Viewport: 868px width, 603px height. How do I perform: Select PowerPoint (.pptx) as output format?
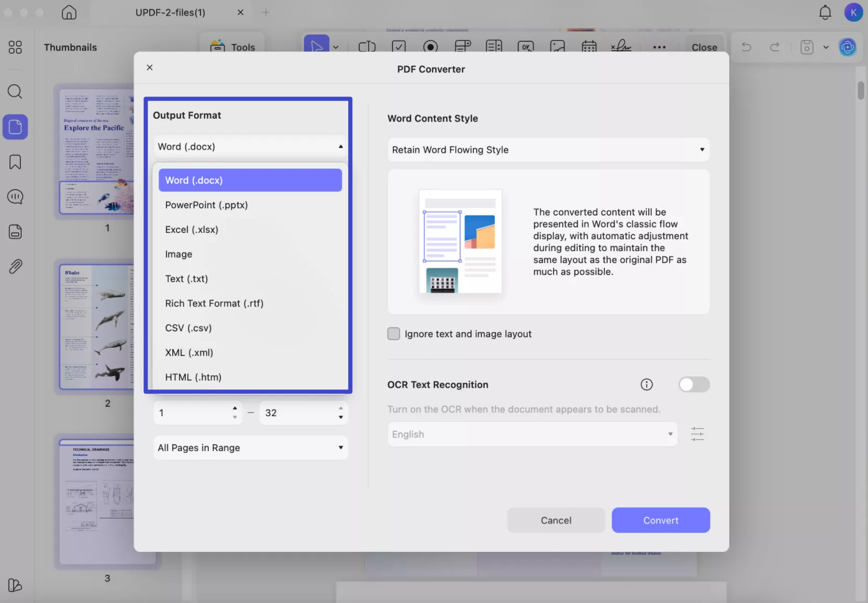pyautogui.click(x=207, y=205)
